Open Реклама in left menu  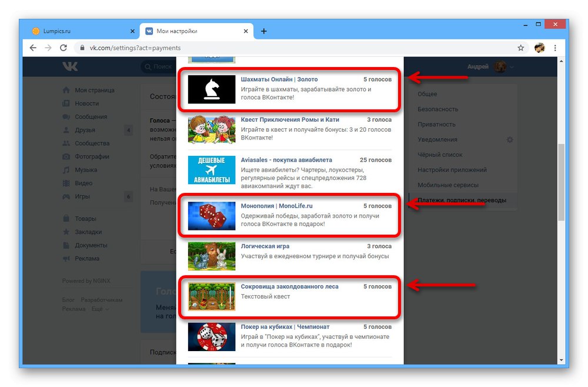87,258
